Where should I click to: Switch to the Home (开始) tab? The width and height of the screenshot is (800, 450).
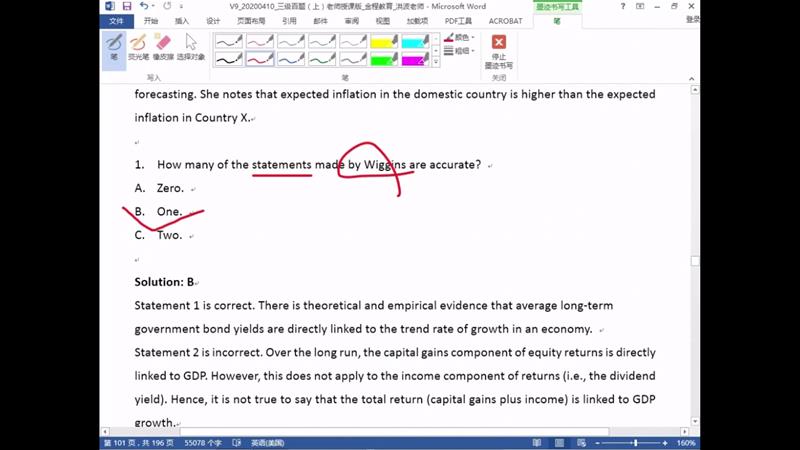click(151, 21)
